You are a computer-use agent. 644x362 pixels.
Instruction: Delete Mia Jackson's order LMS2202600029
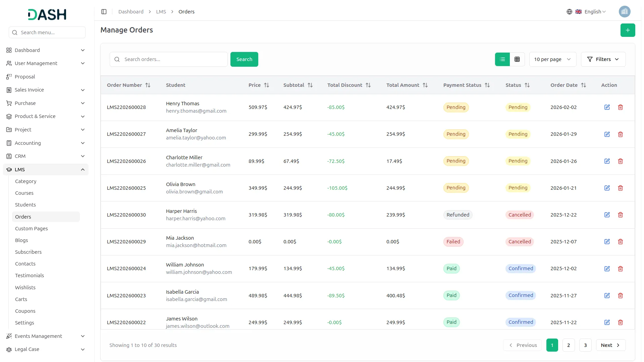[620, 242]
